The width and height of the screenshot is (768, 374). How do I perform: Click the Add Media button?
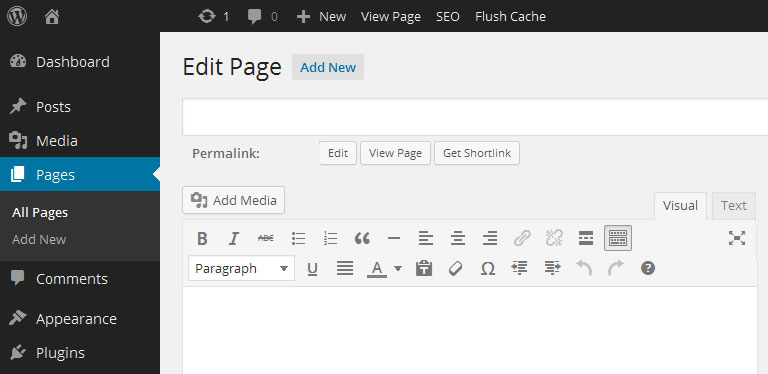(234, 200)
